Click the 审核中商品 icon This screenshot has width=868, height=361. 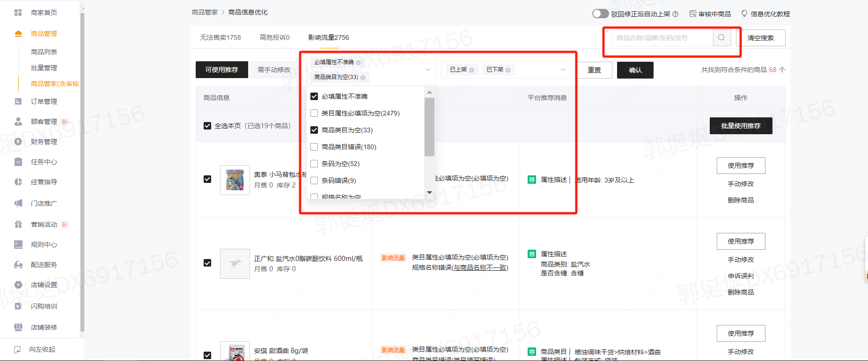click(692, 14)
